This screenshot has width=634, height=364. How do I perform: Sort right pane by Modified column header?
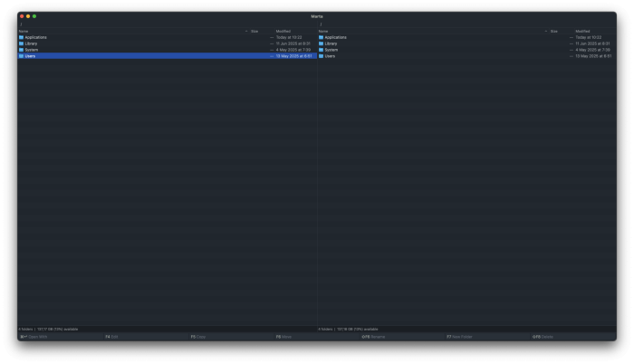coord(582,31)
